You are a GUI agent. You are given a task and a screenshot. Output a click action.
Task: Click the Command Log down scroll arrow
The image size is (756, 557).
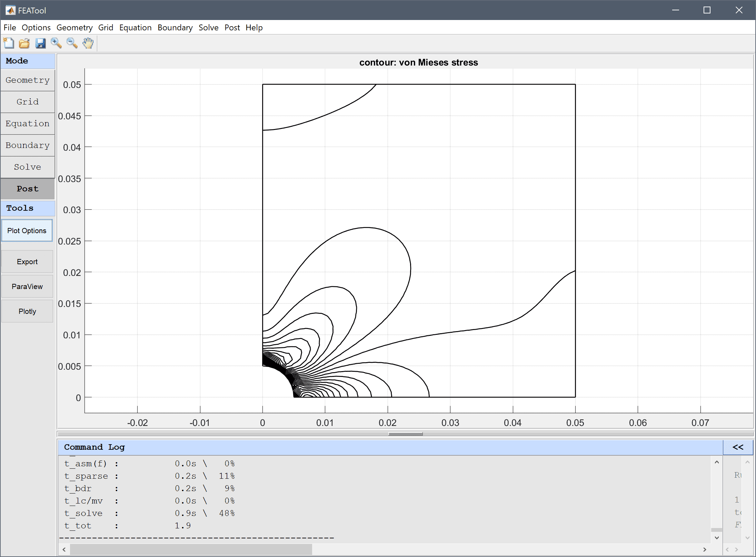[717, 538]
